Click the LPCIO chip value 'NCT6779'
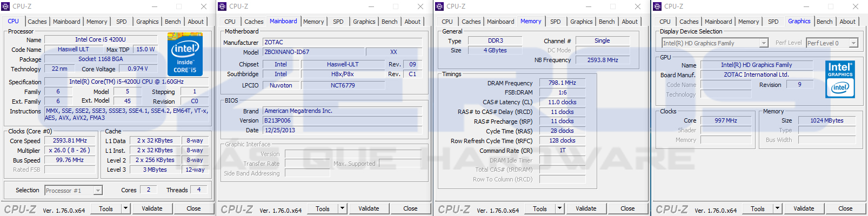Screen dimensions: 868x216 click(x=343, y=85)
